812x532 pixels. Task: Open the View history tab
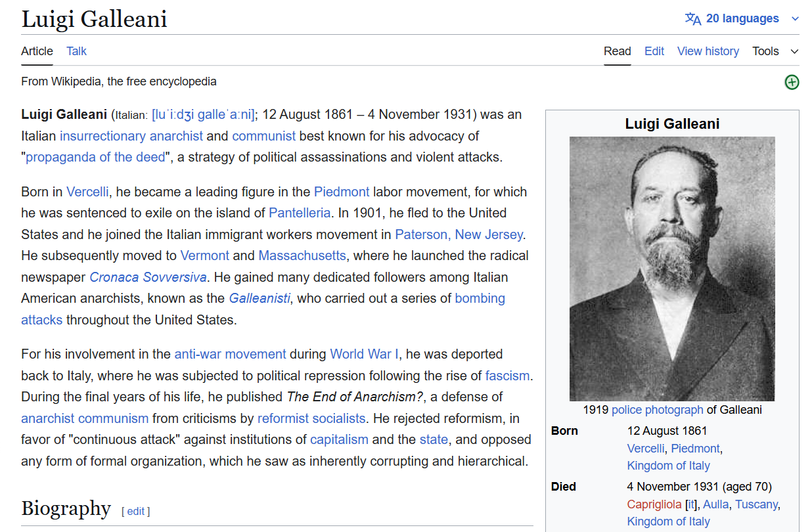[x=708, y=51]
